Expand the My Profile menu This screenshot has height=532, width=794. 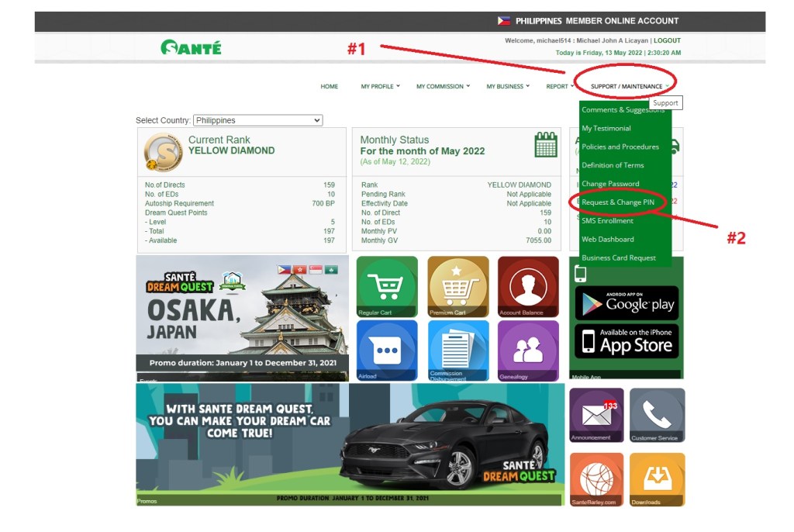click(x=380, y=86)
